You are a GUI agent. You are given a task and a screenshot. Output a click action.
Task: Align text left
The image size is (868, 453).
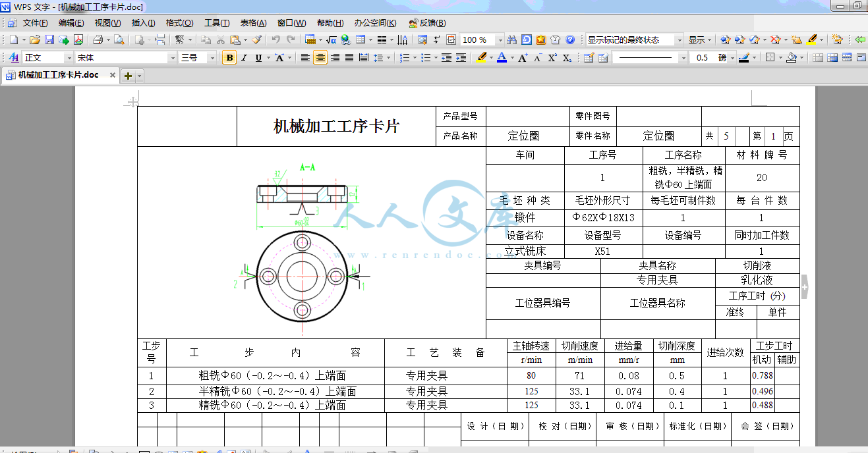[305, 58]
